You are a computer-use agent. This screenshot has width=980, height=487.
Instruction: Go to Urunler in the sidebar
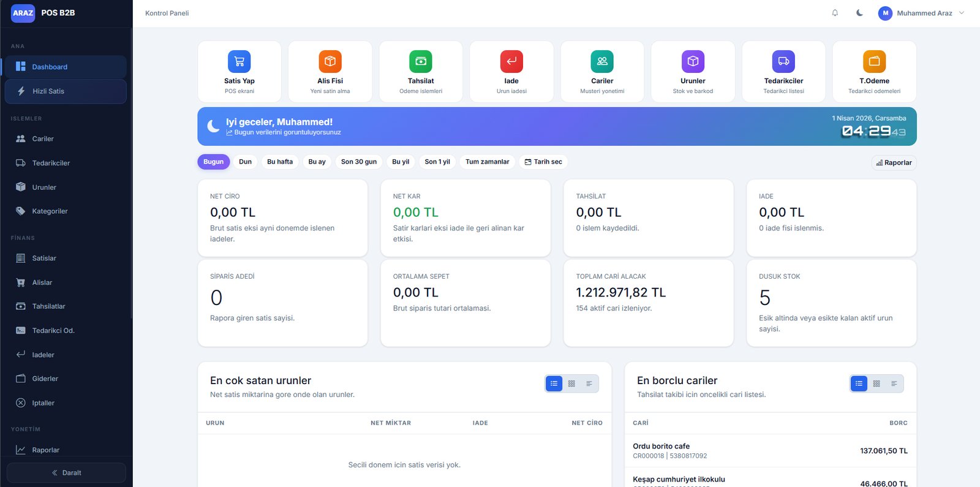pyautogui.click(x=66, y=187)
